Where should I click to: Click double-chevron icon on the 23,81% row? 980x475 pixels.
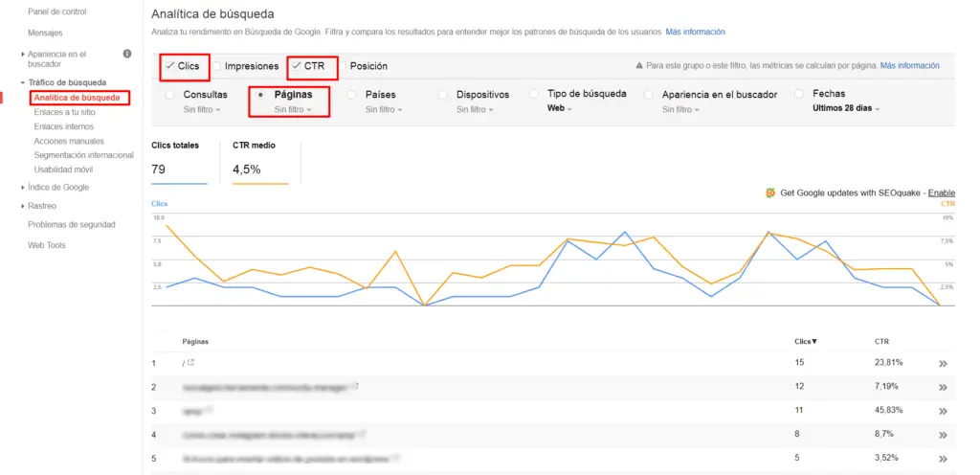tap(943, 364)
